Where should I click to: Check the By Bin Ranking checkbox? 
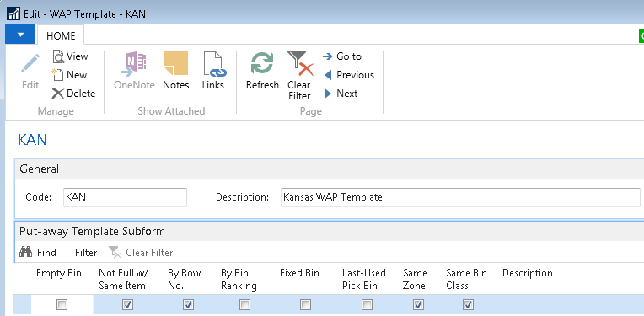click(244, 305)
